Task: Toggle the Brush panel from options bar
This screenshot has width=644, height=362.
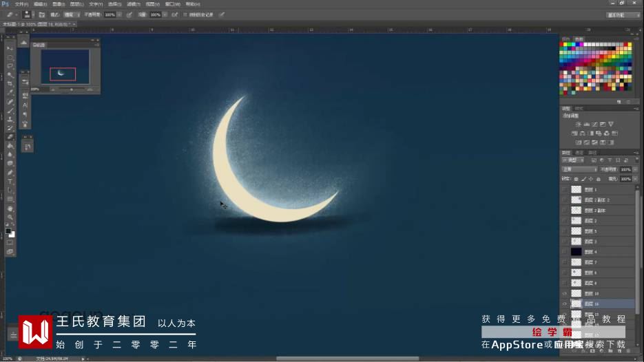Action: (x=41, y=14)
